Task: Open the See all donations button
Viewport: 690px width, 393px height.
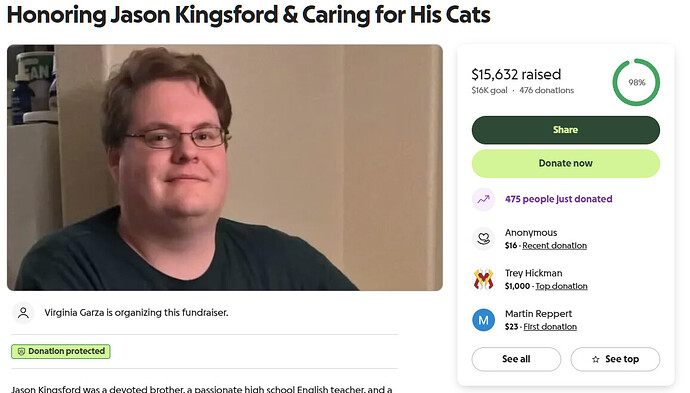Action: click(x=516, y=359)
